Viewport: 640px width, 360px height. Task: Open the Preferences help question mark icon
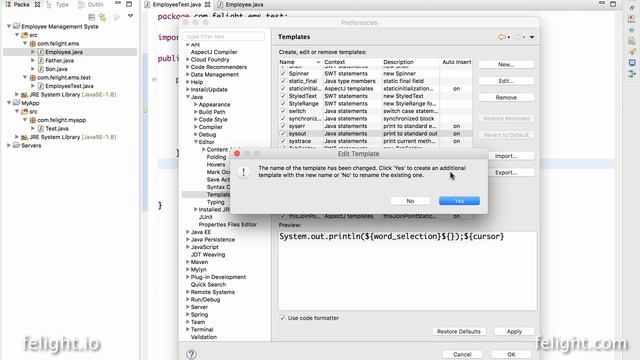pyautogui.click(x=191, y=354)
